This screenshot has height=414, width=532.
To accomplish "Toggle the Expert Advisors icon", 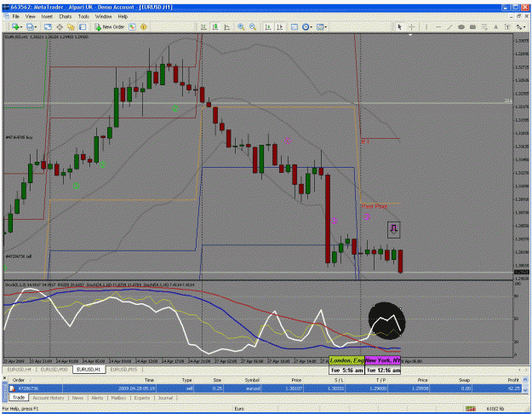I will point(144,26).
